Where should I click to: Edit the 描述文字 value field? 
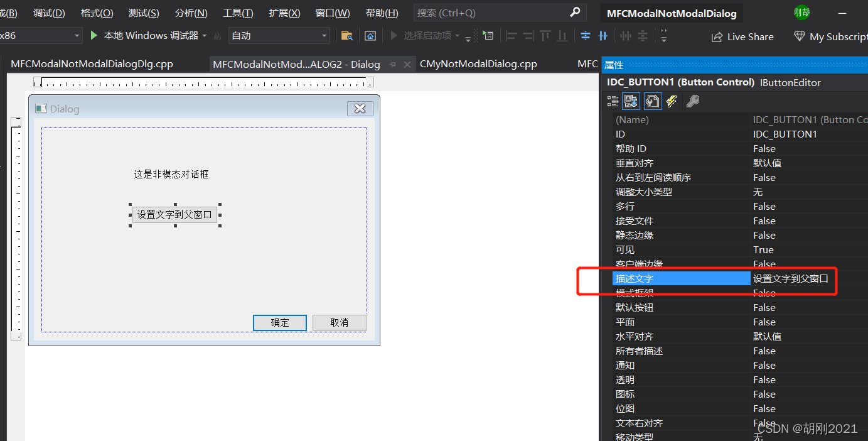[809, 278]
